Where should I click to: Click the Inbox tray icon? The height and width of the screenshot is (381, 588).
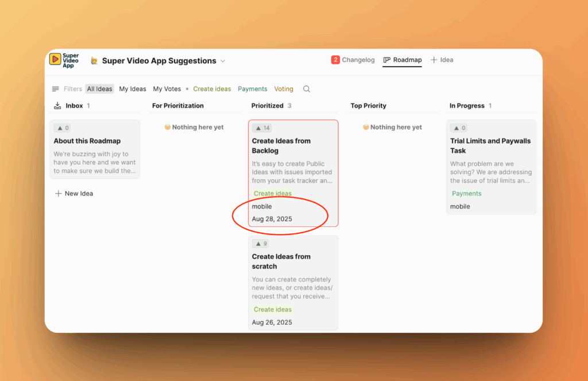tap(57, 106)
